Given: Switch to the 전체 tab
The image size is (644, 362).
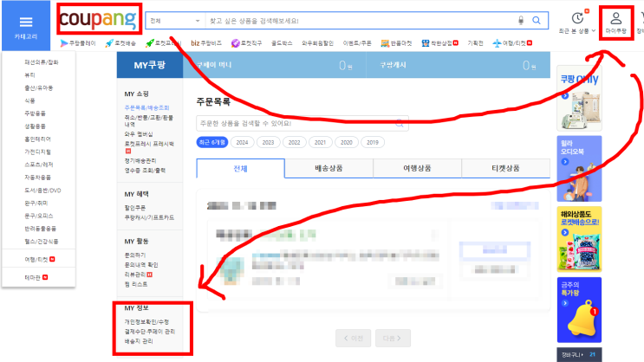Looking at the screenshot, I should 241,168.
